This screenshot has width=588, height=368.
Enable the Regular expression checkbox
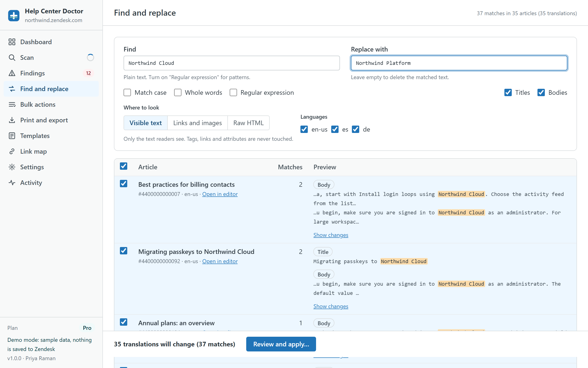click(x=233, y=92)
